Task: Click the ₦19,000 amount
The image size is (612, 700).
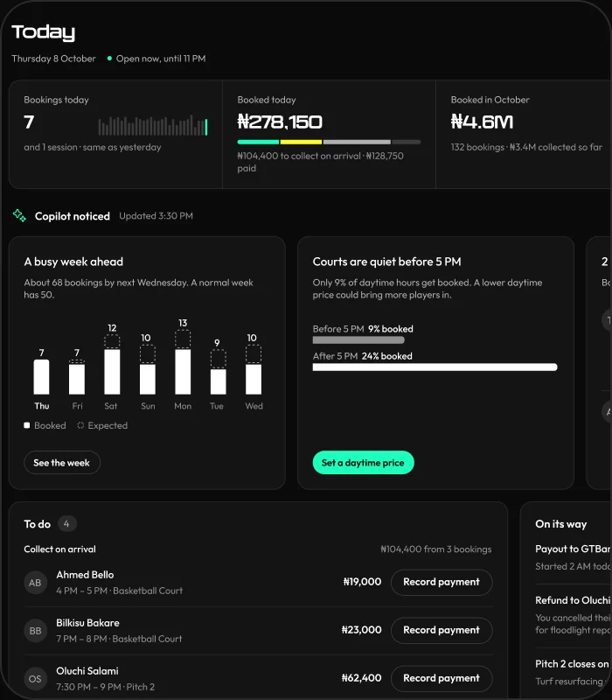Action: [362, 582]
